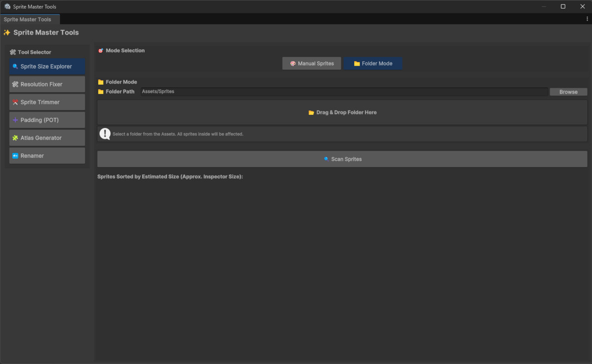This screenshot has width=592, height=364.
Task: Switch to Manual Sprites mode
Action: click(312, 64)
